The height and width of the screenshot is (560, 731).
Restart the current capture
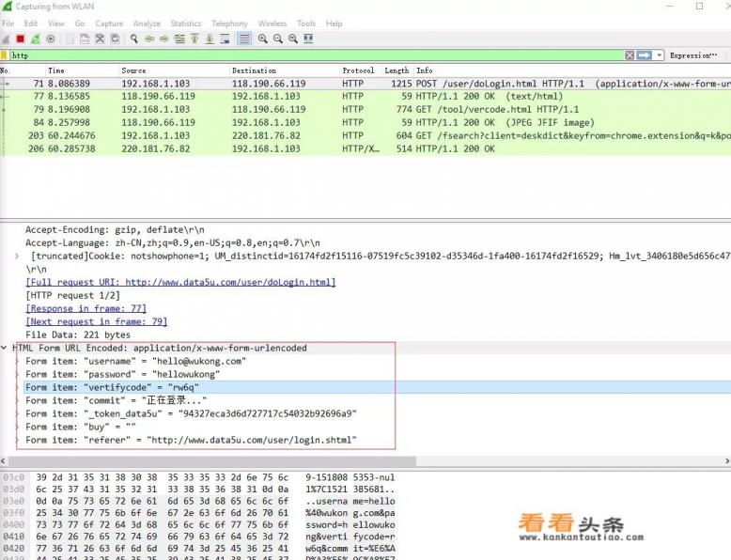pos(35,39)
